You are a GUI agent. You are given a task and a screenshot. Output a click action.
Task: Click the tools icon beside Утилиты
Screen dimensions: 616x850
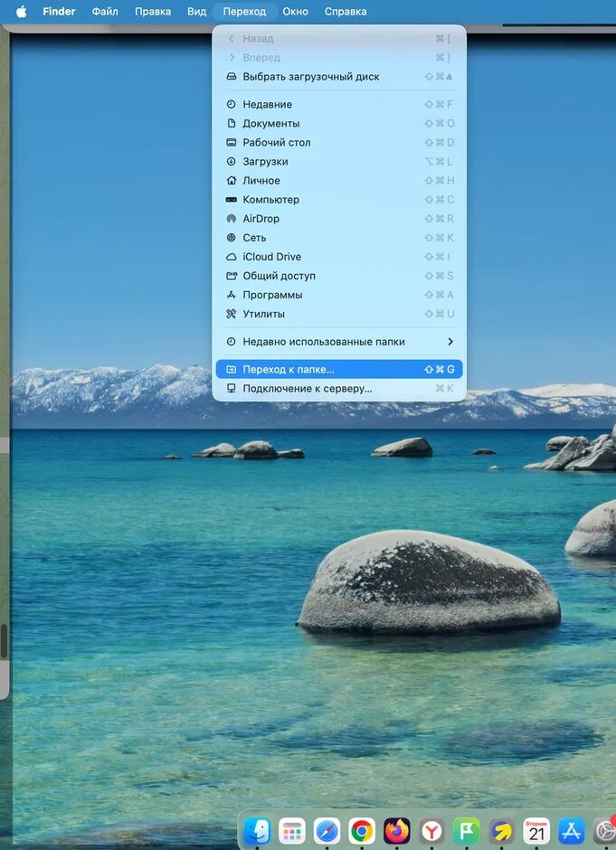coord(231,314)
